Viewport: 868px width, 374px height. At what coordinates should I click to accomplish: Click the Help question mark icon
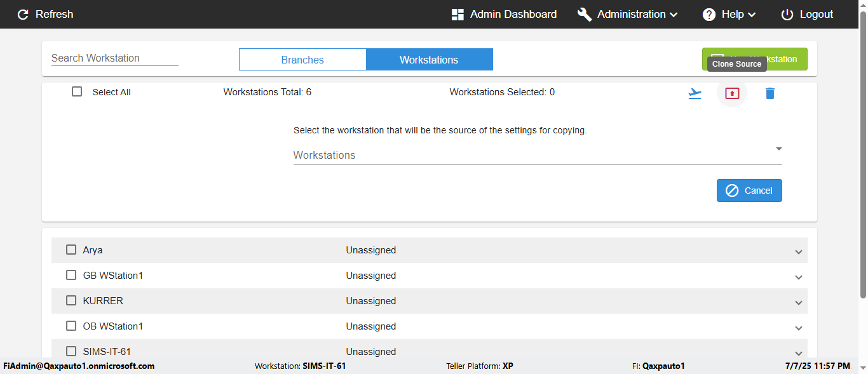709,15
